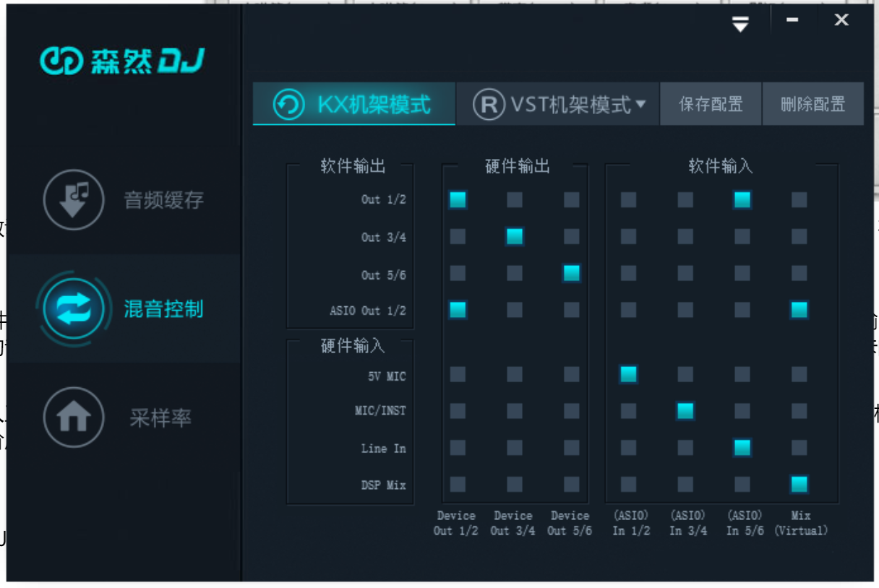This screenshot has height=588, width=879.
Task: Disable MIC/INST to ASIO In 3/4 routing
Action: (685, 411)
